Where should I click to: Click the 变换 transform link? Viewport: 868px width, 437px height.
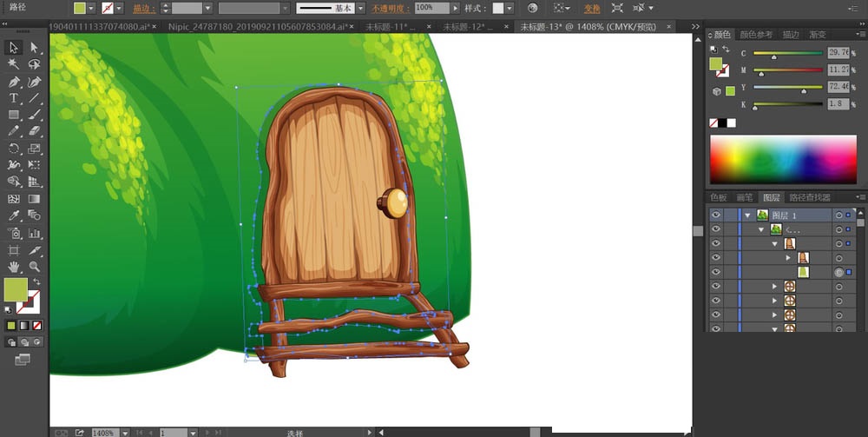coord(592,9)
